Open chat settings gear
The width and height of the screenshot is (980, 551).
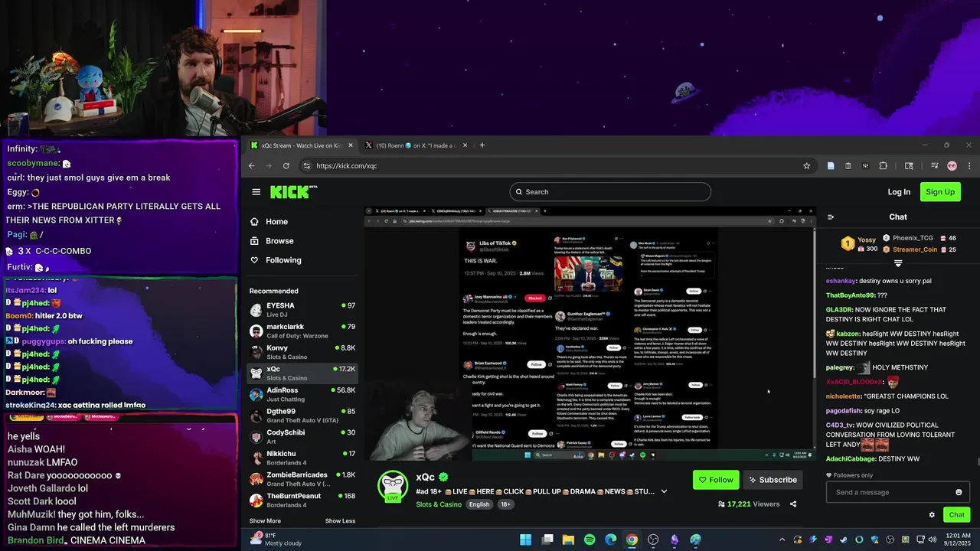(932, 515)
